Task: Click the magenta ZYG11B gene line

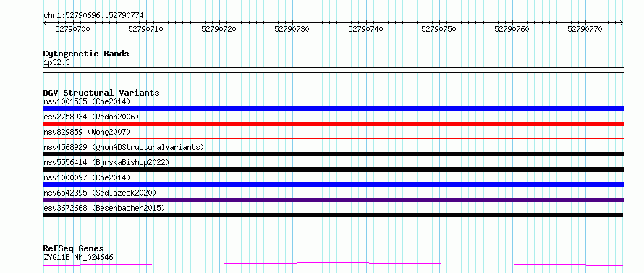Action: [333, 264]
